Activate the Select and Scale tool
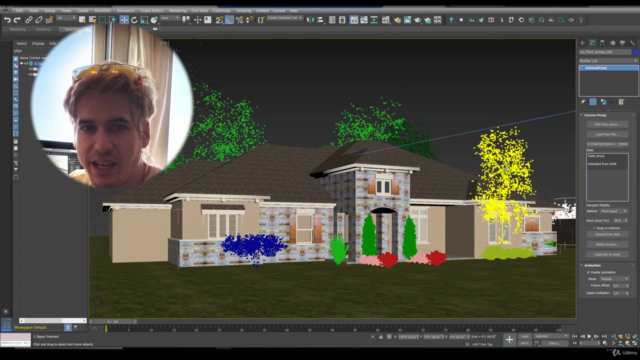 coord(144,20)
